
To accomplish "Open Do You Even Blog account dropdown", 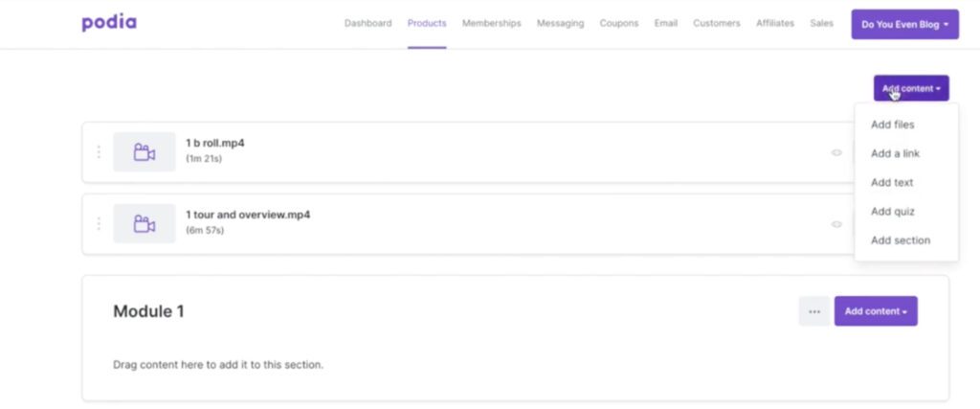I will tap(904, 24).
